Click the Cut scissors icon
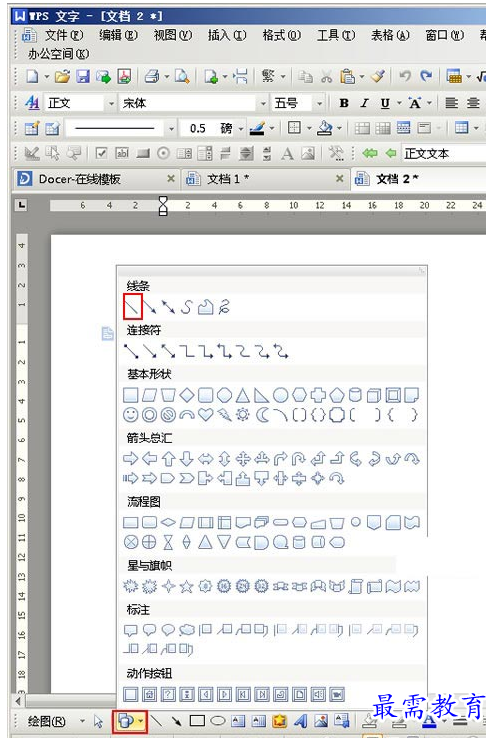The width and height of the screenshot is (494, 738). pyautogui.click(x=327, y=76)
